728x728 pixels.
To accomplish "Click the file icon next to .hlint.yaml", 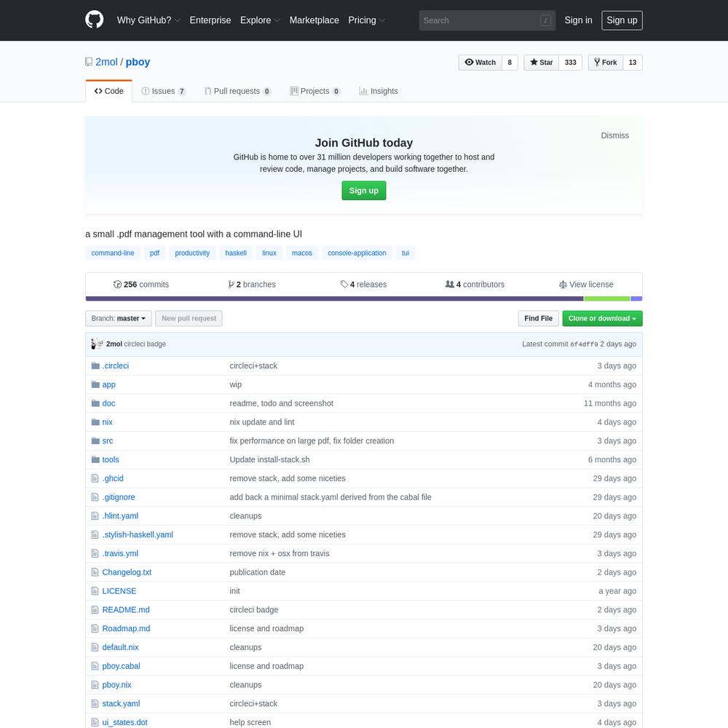I will (x=95, y=516).
